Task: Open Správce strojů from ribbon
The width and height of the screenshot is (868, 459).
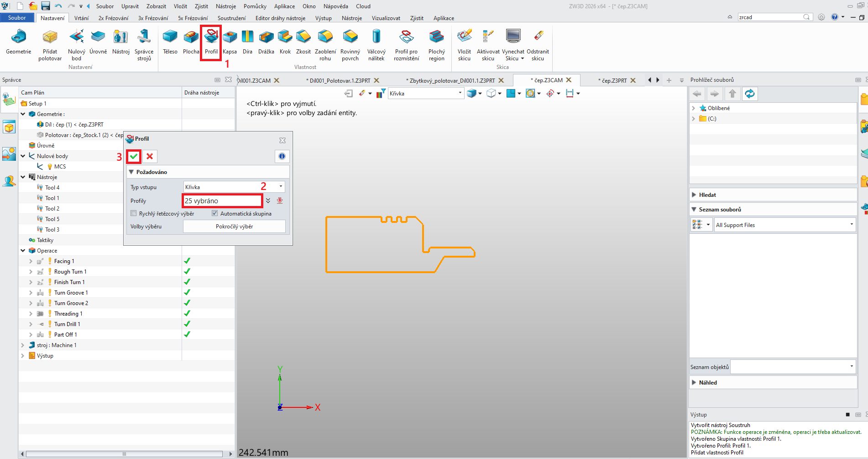Action: [144, 45]
